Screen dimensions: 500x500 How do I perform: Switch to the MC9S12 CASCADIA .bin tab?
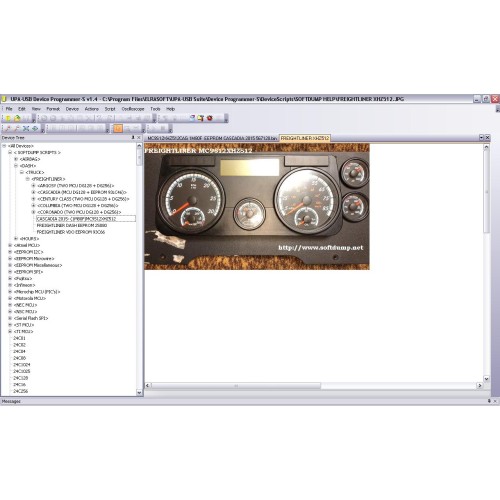[x=212, y=138]
